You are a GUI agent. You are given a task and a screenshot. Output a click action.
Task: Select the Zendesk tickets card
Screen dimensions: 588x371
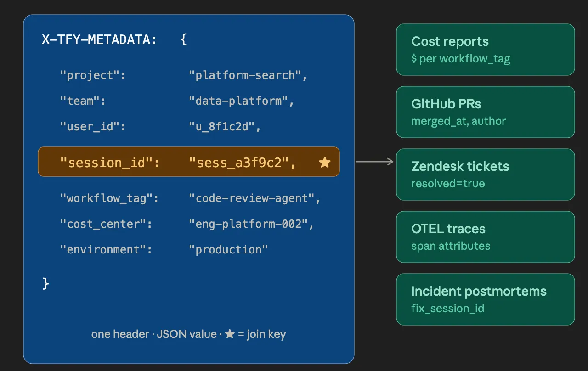coord(486,174)
